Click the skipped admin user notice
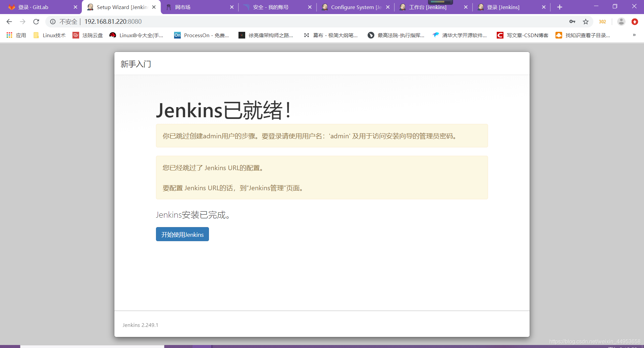Screen dimensions: 644x348 coord(322,136)
